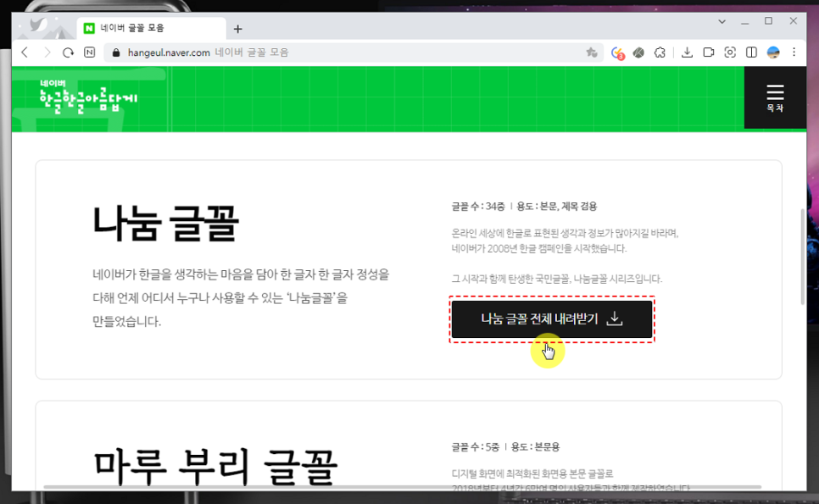
Task: Close the browser window
Action: pos(793,21)
